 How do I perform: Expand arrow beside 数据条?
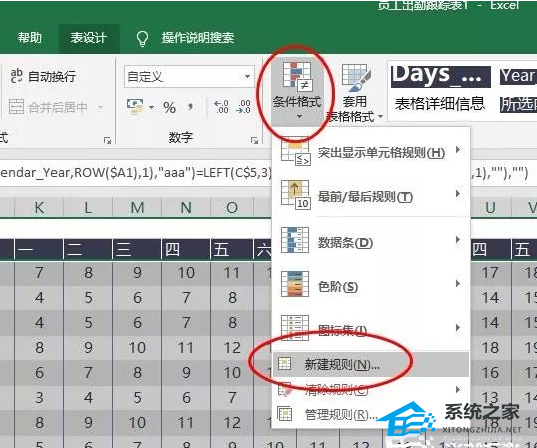[x=458, y=239]
